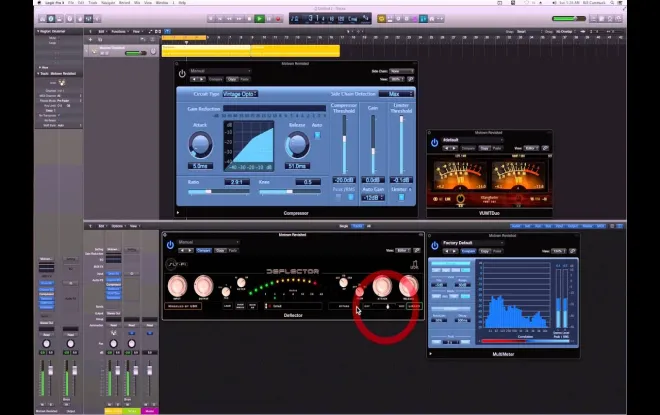Adjust the Compressor Knee slider
The height and width of the screenshot is (415, 660).
tap(290, 192)
